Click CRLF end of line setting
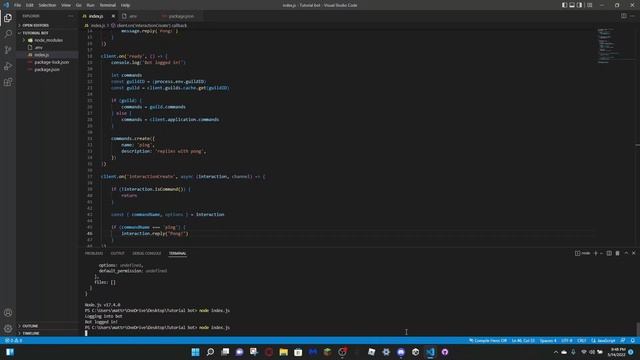The image size is (640, 360). click(x=582, y=340)
